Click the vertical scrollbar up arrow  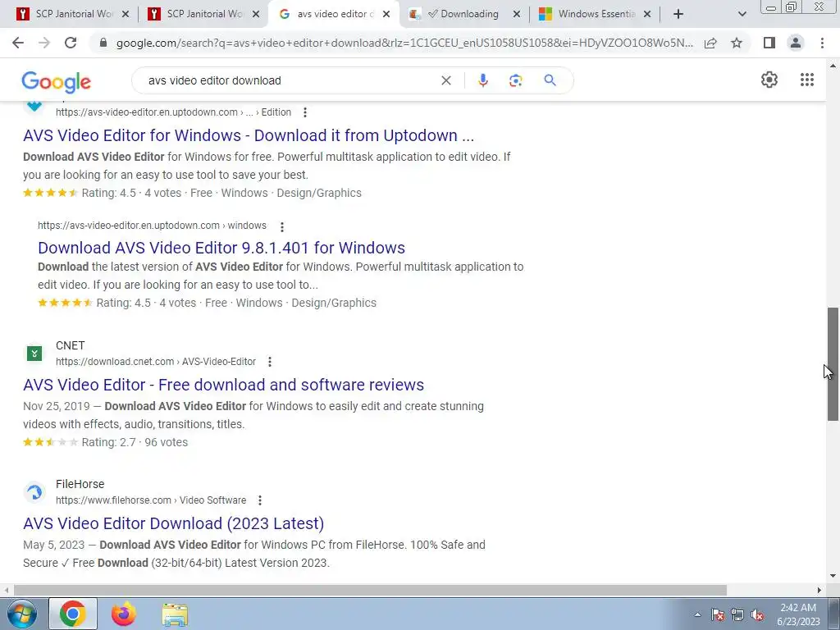point(833,66)
